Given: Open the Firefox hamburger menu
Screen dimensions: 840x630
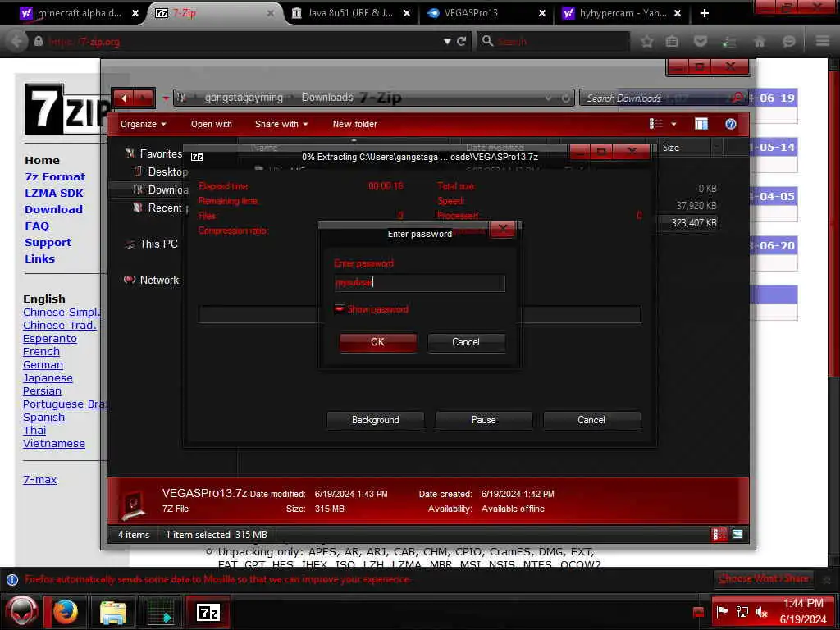Looking at the screenshot, I should pos(823,41).
